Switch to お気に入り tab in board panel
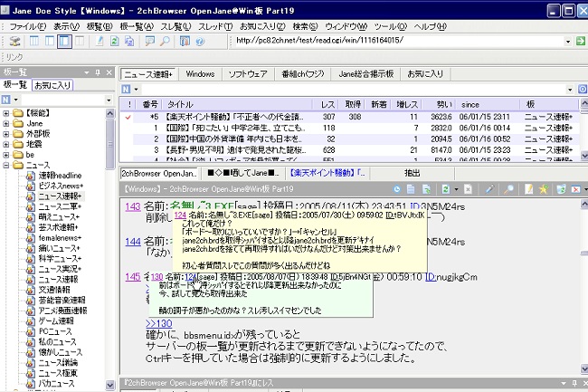The width and height of the screenshot is (588, 392). (x=52, y=85)
